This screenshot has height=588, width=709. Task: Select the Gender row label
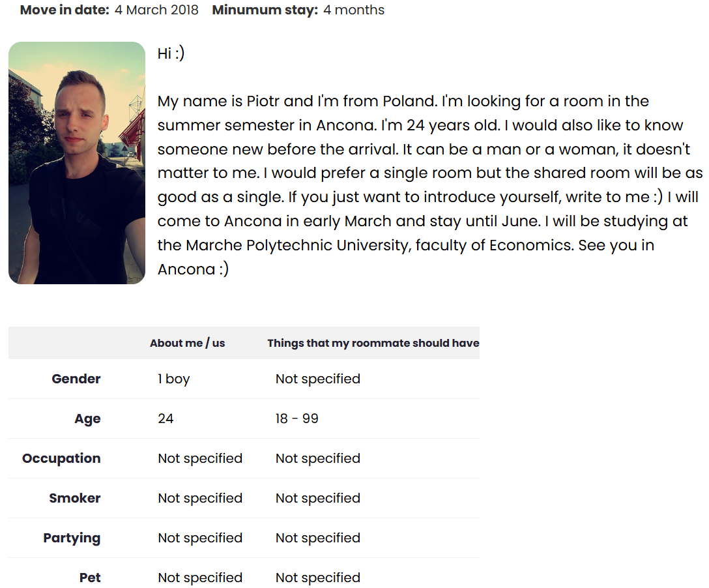click(76, 379)
